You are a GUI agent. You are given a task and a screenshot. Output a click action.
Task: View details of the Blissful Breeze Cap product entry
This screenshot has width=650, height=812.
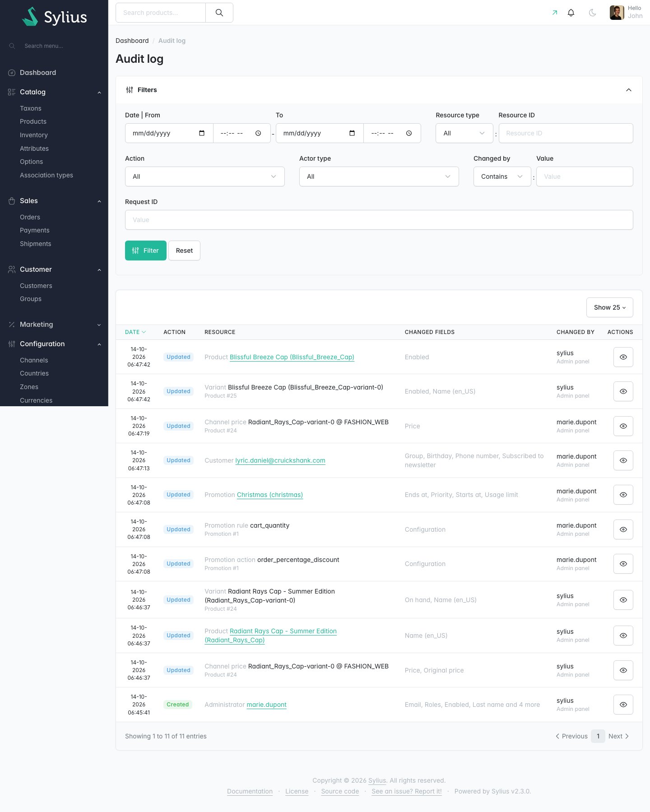(x=623, y=357)
